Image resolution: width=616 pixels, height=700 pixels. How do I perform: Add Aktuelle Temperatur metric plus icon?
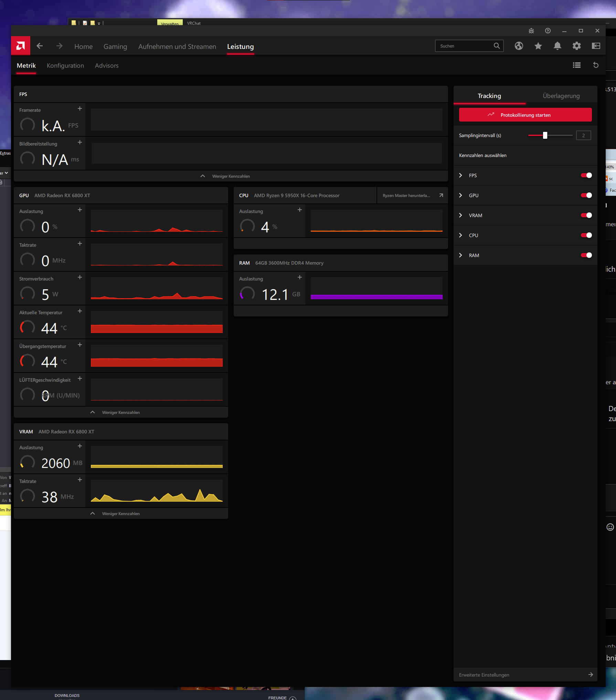tap(80, 311)
